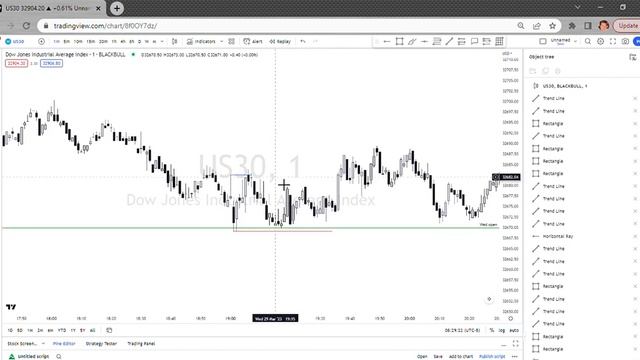Click the redo arrow
Viewport: 640px width, 360px height.
(x=315, y=42)
